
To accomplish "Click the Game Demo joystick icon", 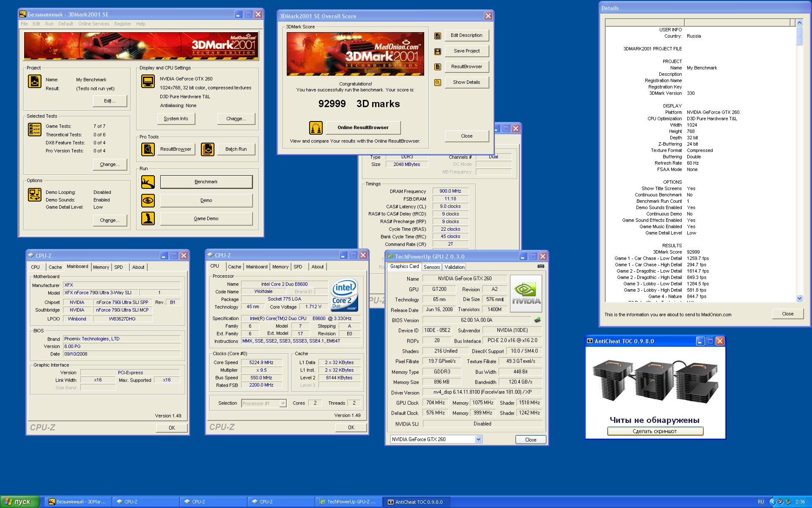I will pos(148,218).
